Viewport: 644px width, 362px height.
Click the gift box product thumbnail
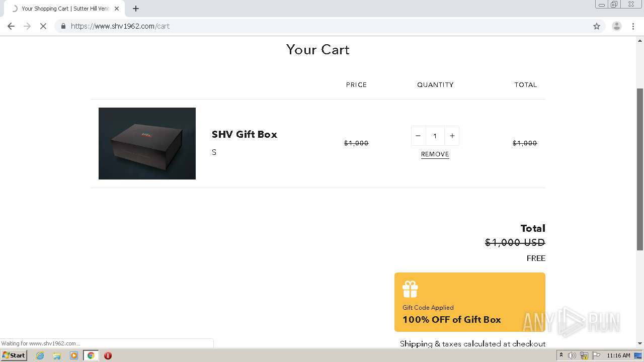point(147,143)
